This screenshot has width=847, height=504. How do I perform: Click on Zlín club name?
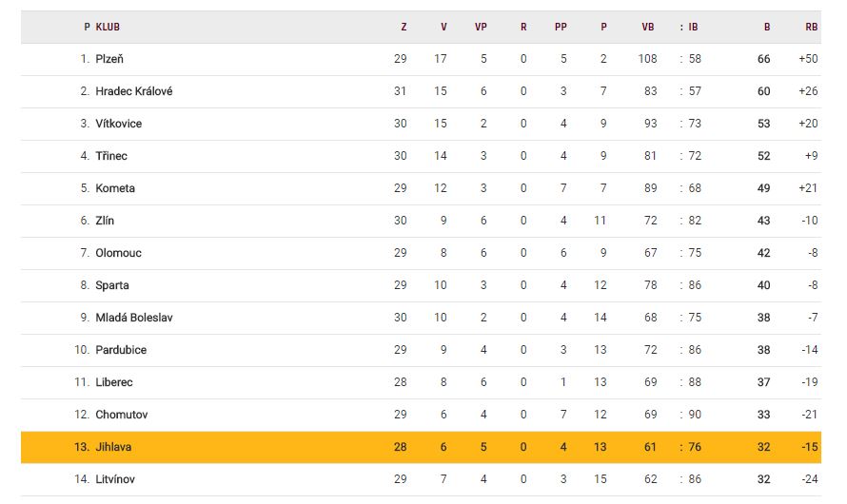click(x=105, y=221)
